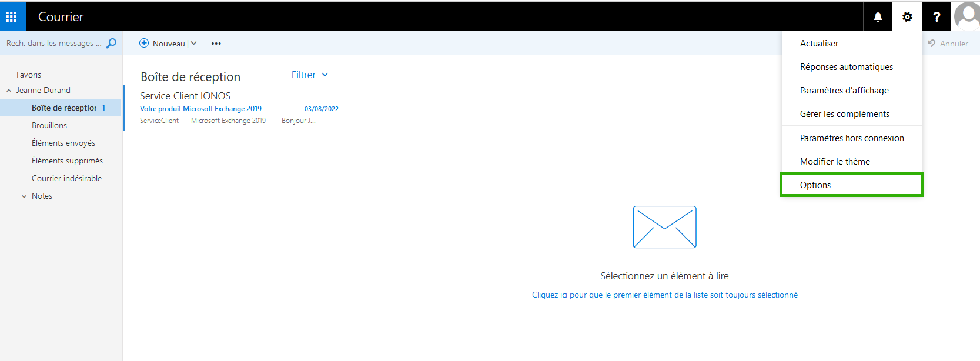This screenshot has height=361, width=980.
Task: Open the app launcher grid icon
Action: tap(11, 16)
